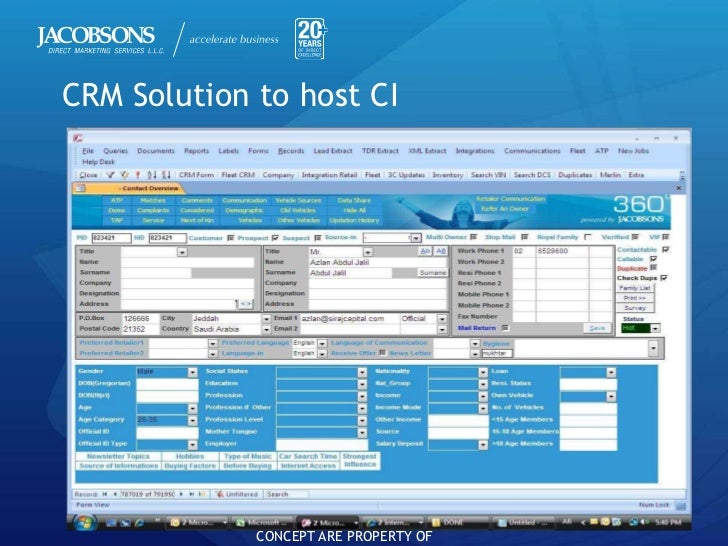Open the Queries menu
The width and height of the screenshot is (728, 546).
tap(116, 151)
